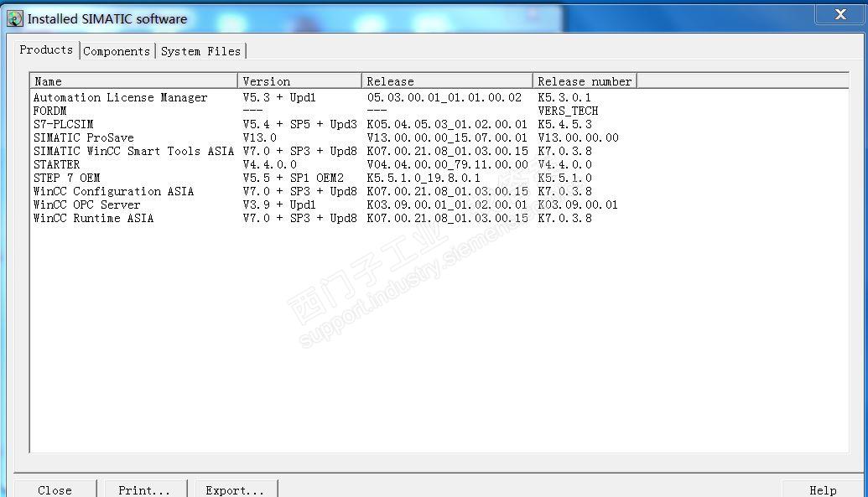Select the FORDM product entry
This screenshot has width=868, height=497.
pyautogui.click(x=49, y=111)
